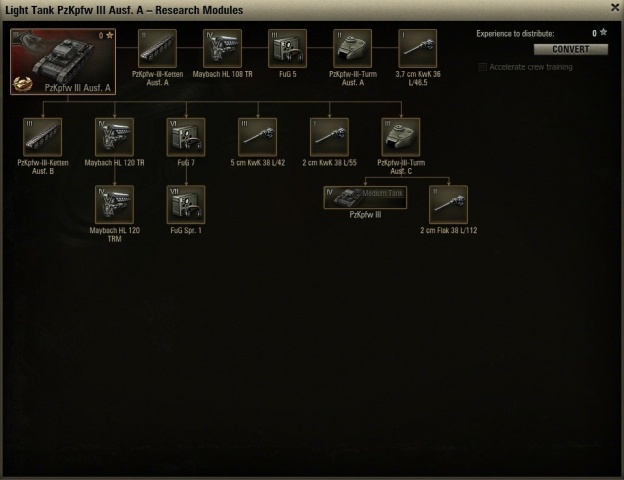
Task: Click the 'FuG 5' label text
Action: click(x=287, y=74)
